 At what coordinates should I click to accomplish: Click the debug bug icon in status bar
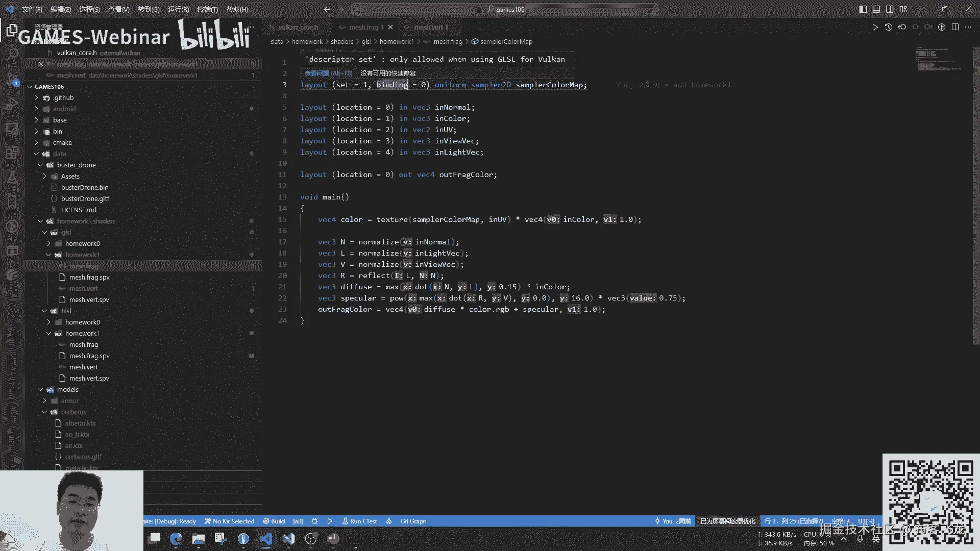pyautogui.click(x=314, y=521)
